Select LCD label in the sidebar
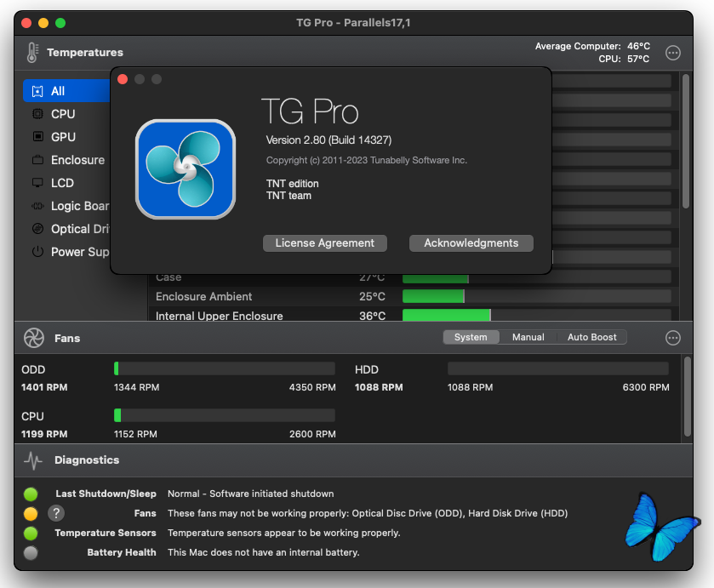 62,183
